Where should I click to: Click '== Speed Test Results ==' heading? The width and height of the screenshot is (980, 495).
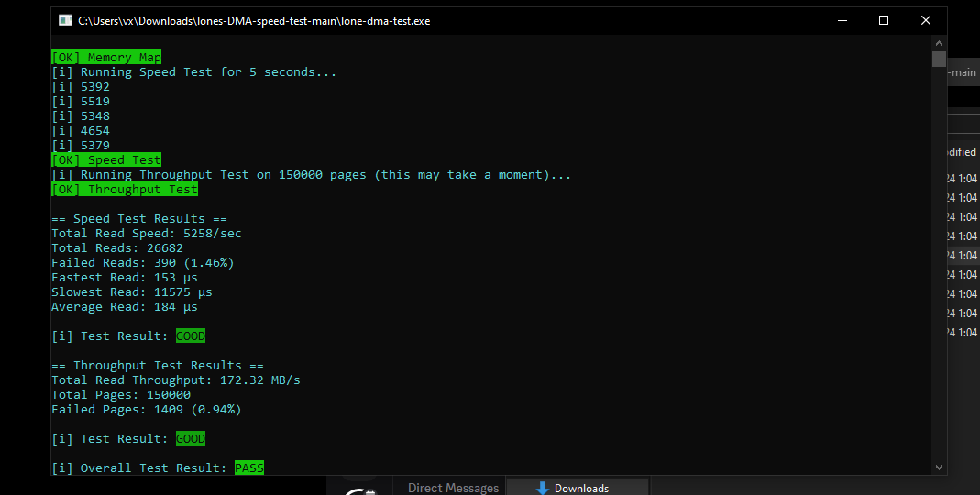tap(139, 219)
